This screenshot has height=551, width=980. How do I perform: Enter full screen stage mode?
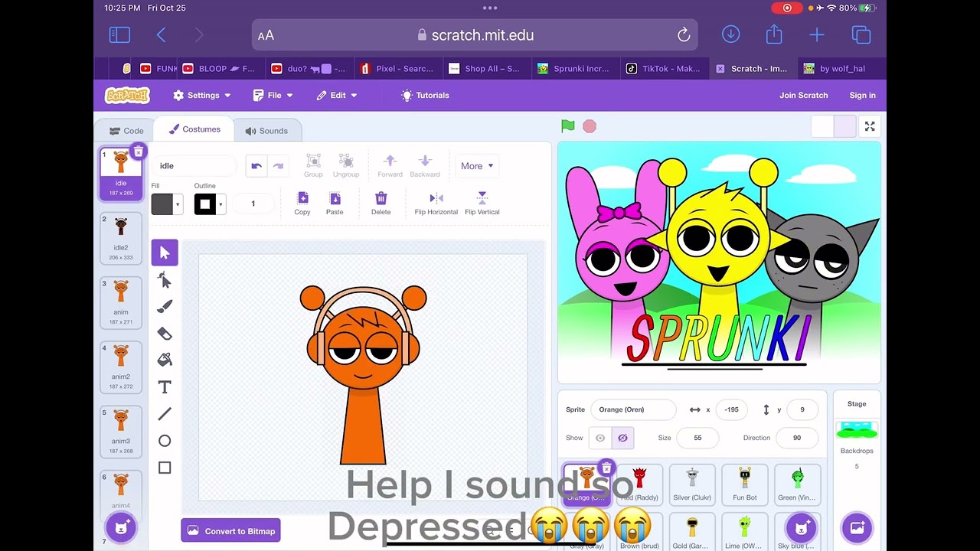point(870,126)
